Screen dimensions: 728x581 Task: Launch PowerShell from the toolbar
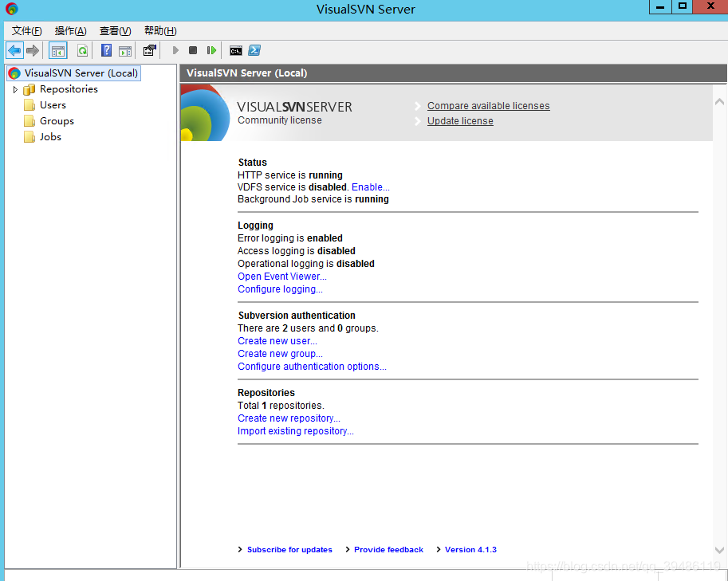pos(254,49)
